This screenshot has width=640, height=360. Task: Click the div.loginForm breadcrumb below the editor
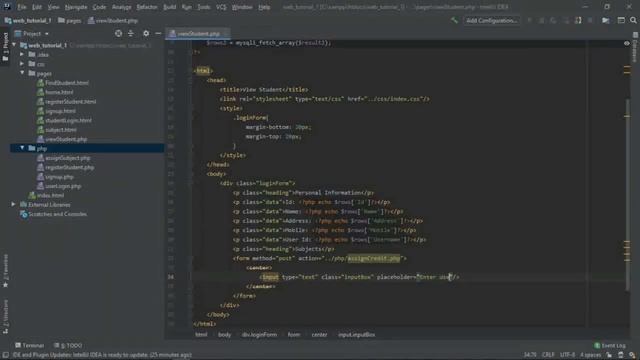point(259,335)
